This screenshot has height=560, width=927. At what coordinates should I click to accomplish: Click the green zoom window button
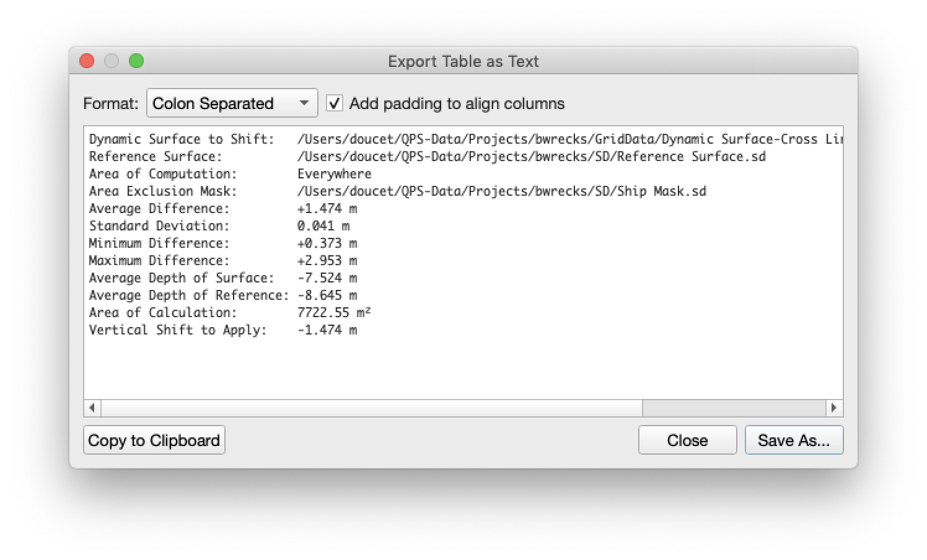136,61
